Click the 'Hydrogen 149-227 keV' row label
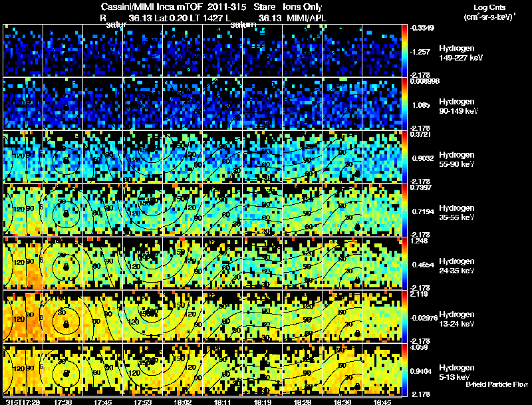 point(460,53)
